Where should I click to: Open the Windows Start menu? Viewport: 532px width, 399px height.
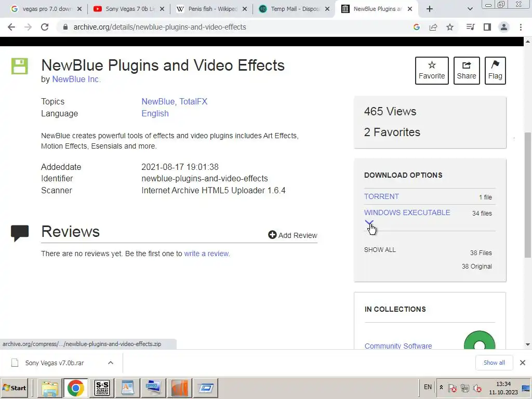tap(14, 388)
